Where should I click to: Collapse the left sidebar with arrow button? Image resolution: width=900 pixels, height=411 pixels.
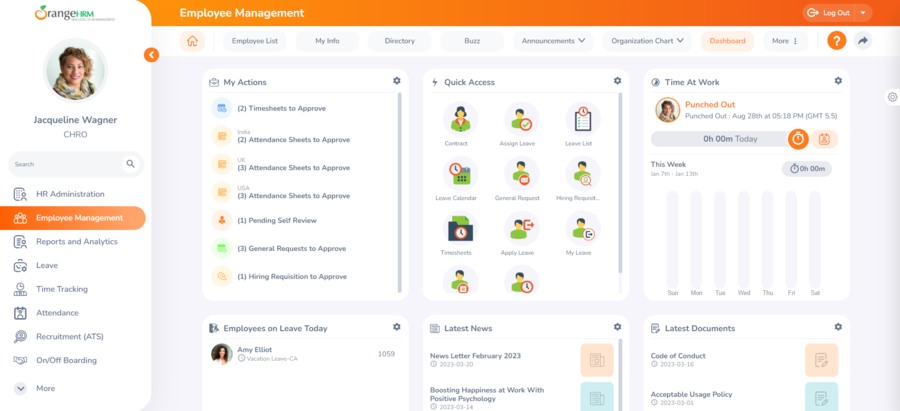click(151, 55)
